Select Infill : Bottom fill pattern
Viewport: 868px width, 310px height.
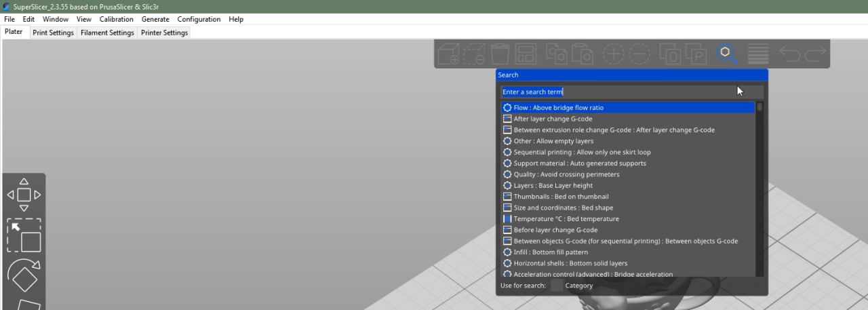[x=628, y=252]
